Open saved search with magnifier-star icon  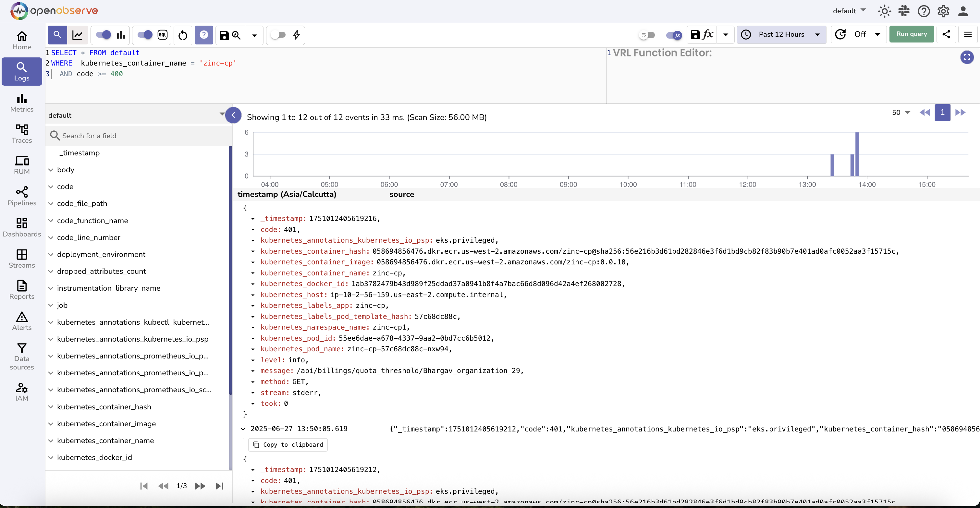click(237, 35)
